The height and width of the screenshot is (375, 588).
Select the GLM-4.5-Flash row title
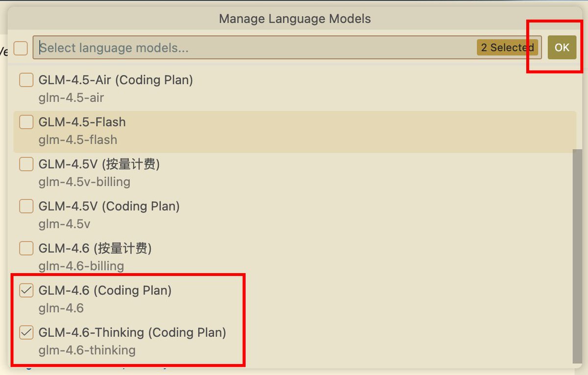(x=82, y=122)
